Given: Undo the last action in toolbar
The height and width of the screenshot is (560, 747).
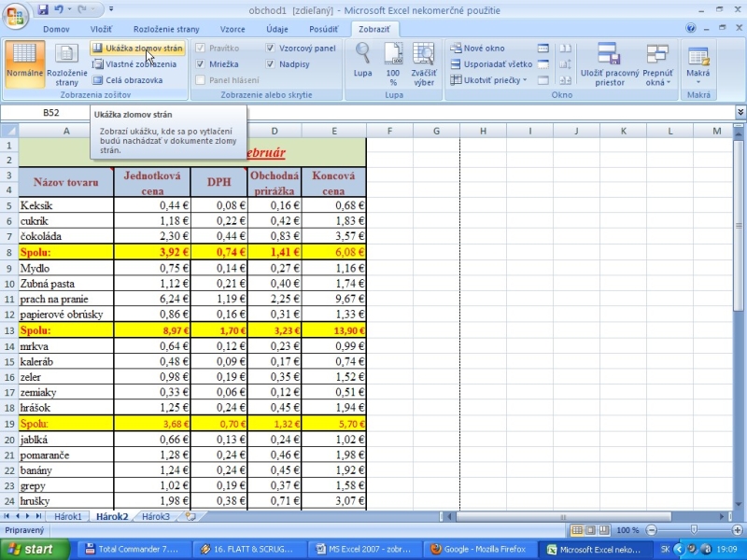Looking at the screenshot, I should click(59, 9).
